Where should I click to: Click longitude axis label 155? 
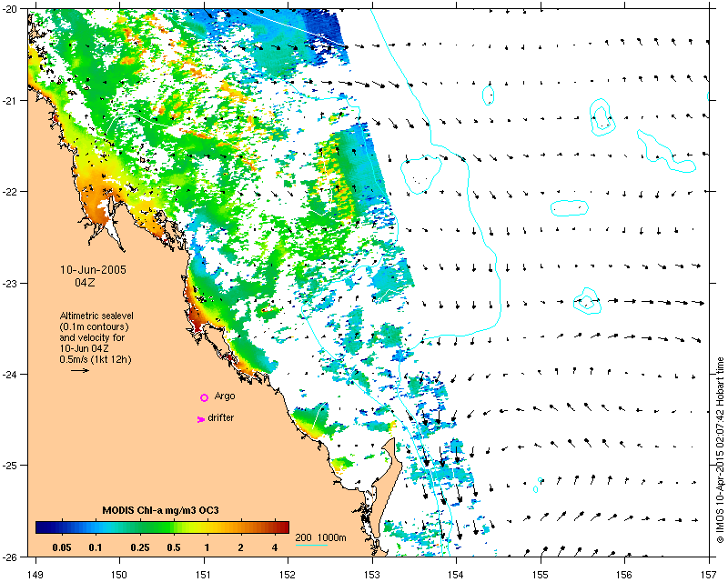tap(541, 575)
